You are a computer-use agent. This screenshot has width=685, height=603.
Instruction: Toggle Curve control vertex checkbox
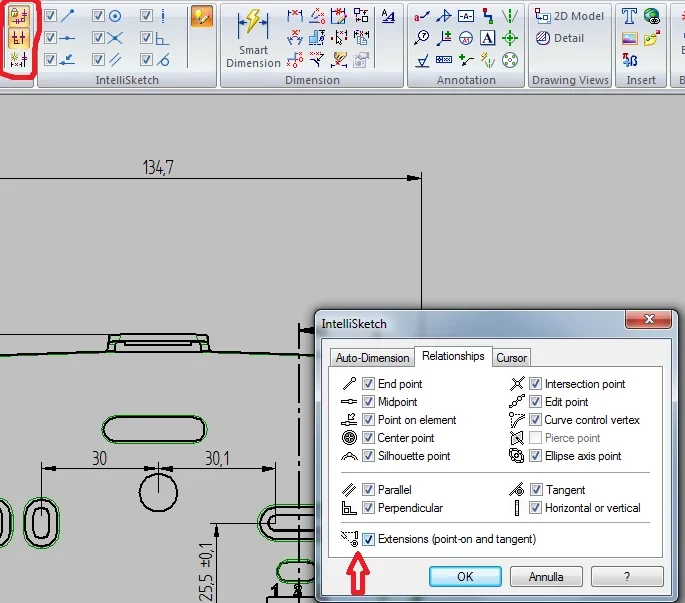point(535,420)
